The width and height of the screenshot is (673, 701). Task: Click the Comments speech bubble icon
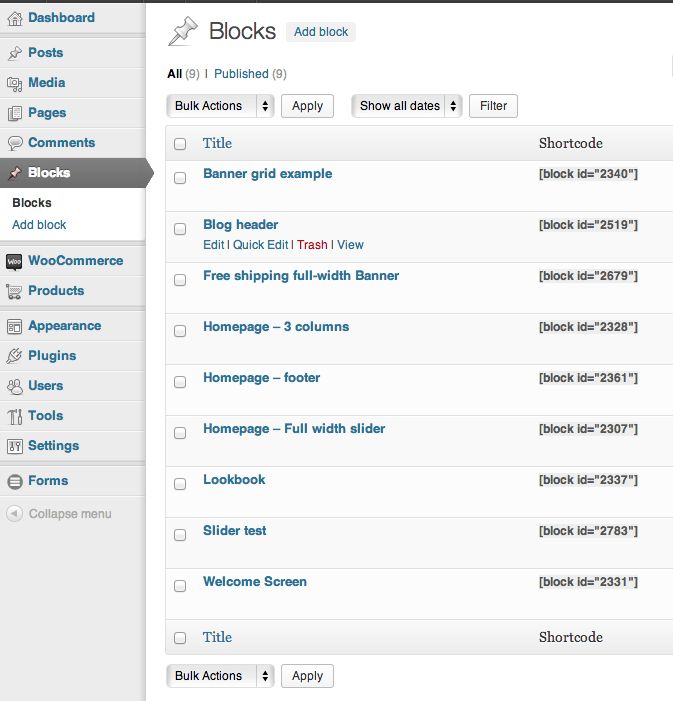pyautogui.click(x=15, y=143)
